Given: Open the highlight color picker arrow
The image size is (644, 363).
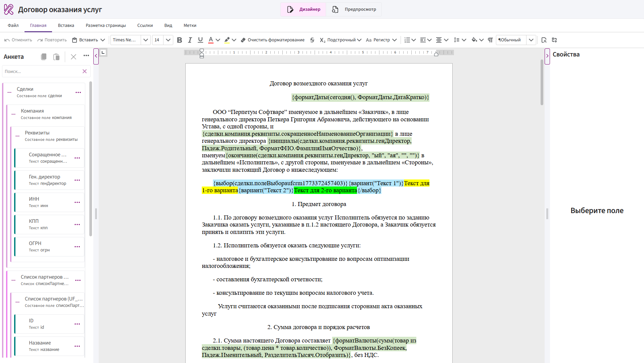Looking at the screenshot, I should (x=234, y=40).
